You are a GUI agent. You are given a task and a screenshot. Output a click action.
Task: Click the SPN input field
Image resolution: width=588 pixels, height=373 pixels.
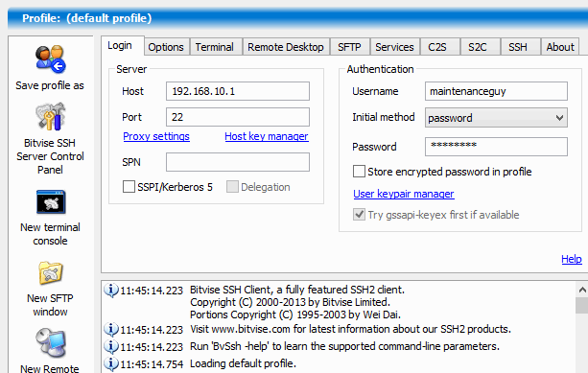(x=238, y=162)
